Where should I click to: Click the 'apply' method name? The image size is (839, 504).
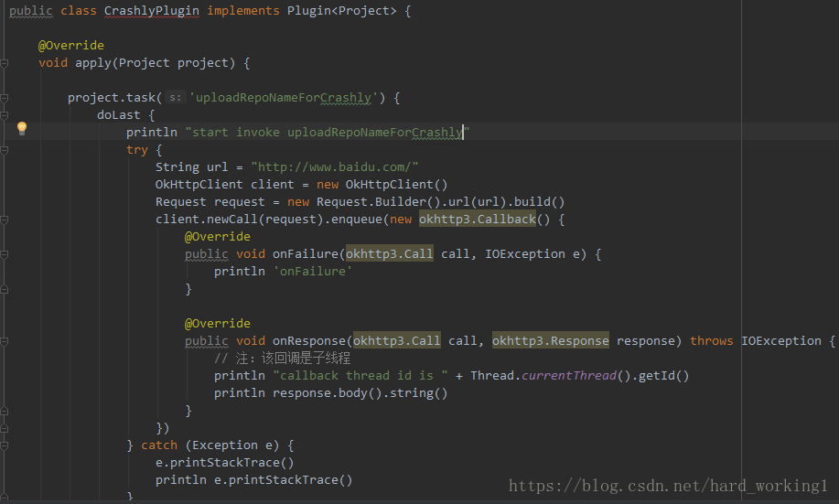click(93, 63)
